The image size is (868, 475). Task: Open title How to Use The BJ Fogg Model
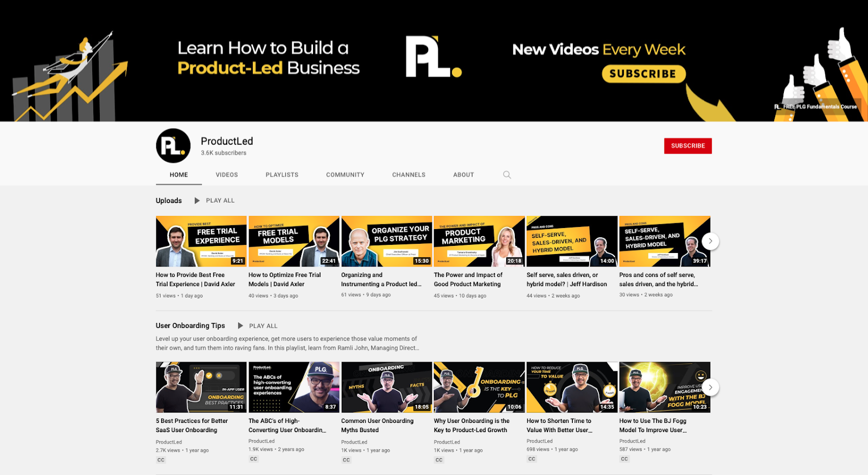point(653,426)
